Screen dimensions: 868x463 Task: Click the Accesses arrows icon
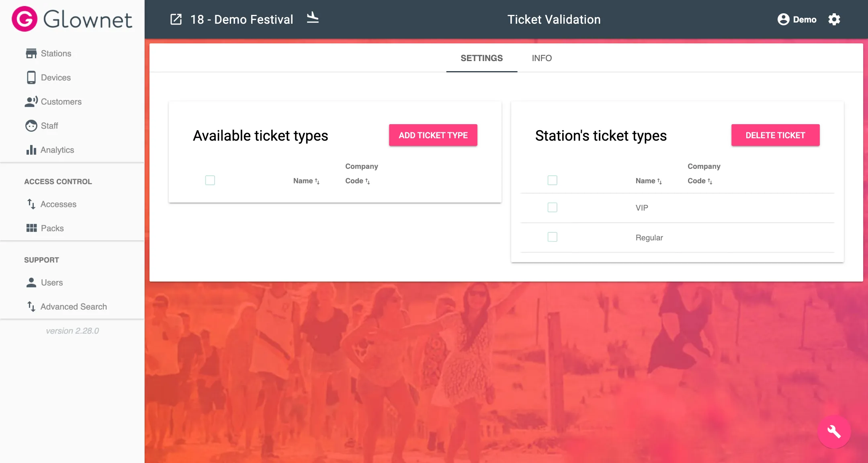coord(31,204)
